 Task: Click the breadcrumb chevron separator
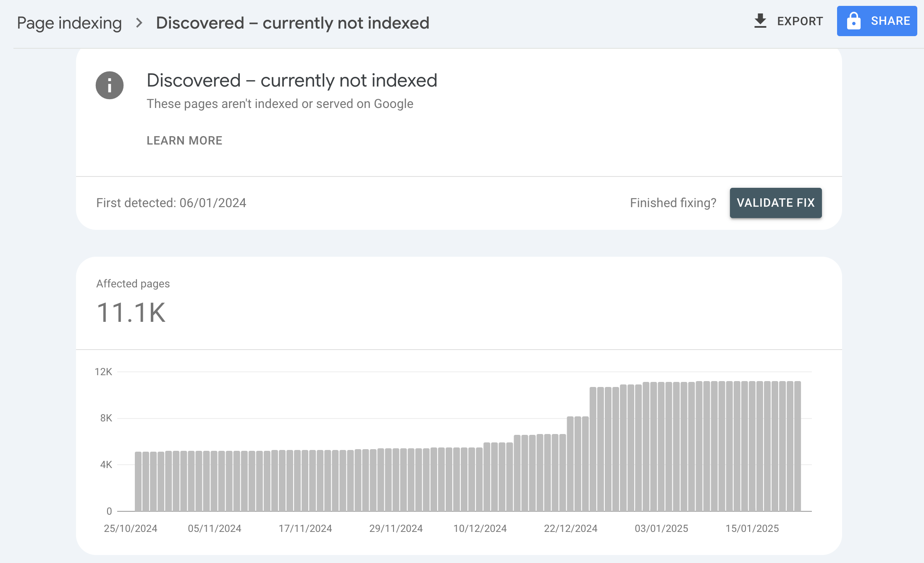[x=139, y=23]
